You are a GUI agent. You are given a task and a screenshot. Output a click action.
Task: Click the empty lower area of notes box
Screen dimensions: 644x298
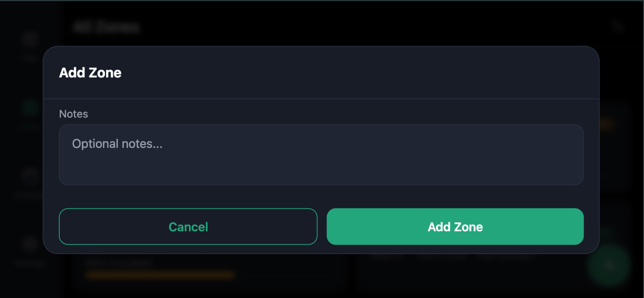[x=321, y=170]
